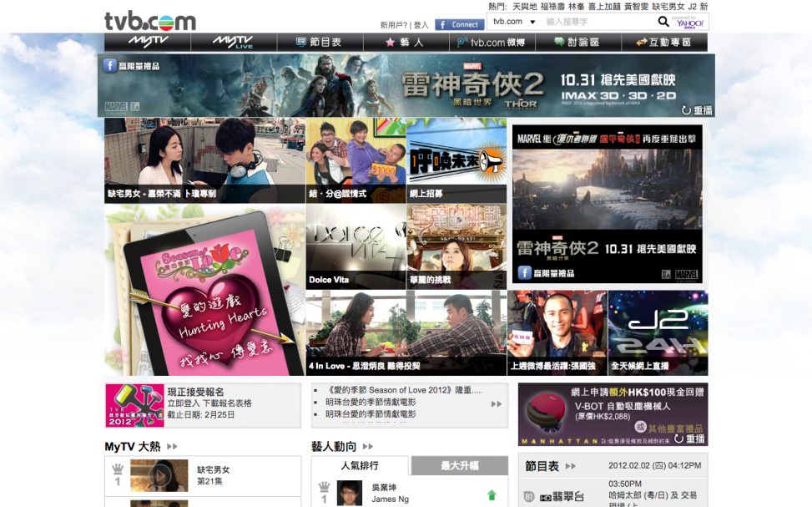Open the 上週微博最活躍:張國強 thumbnail
Viewport: 812px width, 507px height.
pyautogui.click(x=557, y=332)
